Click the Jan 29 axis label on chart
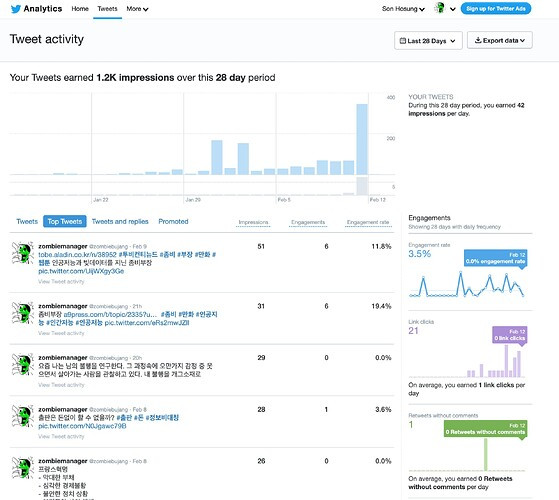 coord(193,200)
